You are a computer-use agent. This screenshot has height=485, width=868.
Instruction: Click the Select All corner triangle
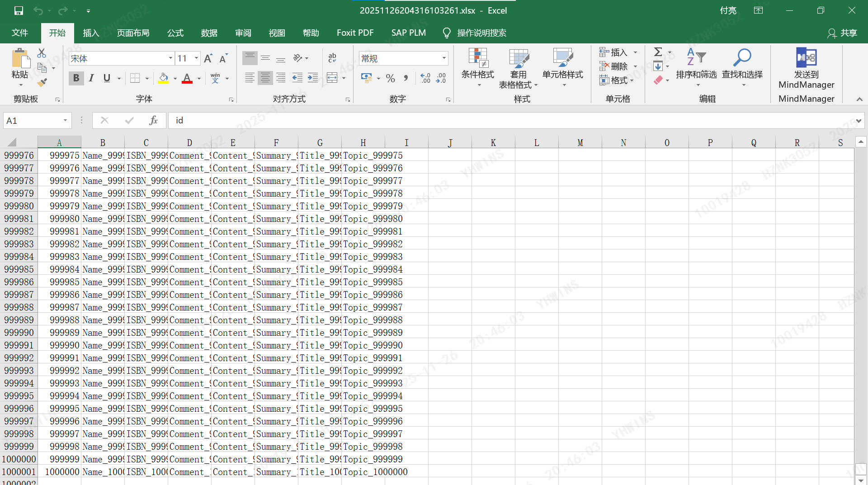pyautogui.click(x=12, y=142)
